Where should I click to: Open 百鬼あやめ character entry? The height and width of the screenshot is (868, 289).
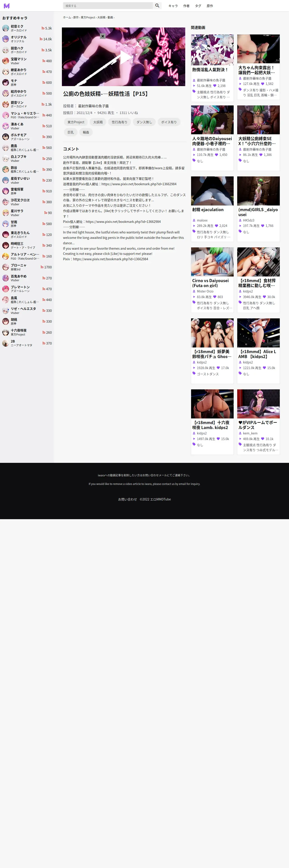pos(27,278)
